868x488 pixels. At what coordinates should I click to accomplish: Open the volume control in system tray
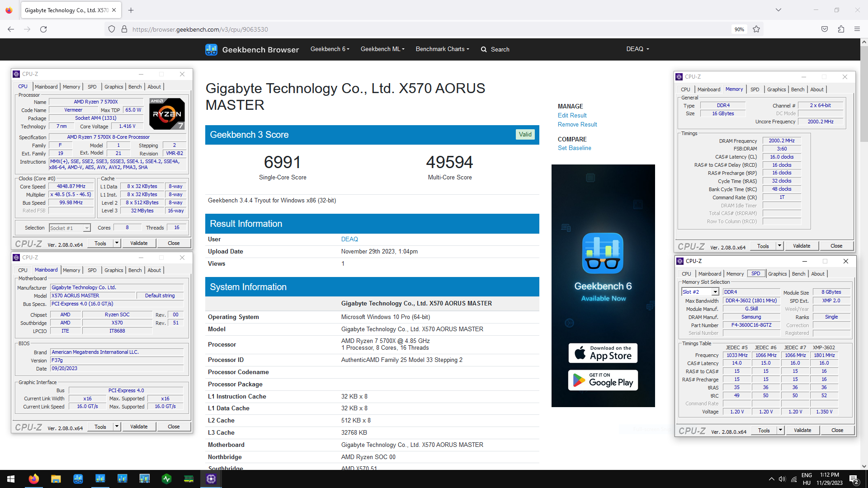(782, 479)
